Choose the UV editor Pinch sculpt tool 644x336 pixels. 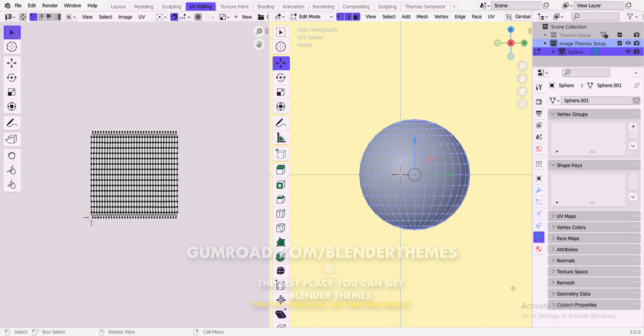[12, 185]
